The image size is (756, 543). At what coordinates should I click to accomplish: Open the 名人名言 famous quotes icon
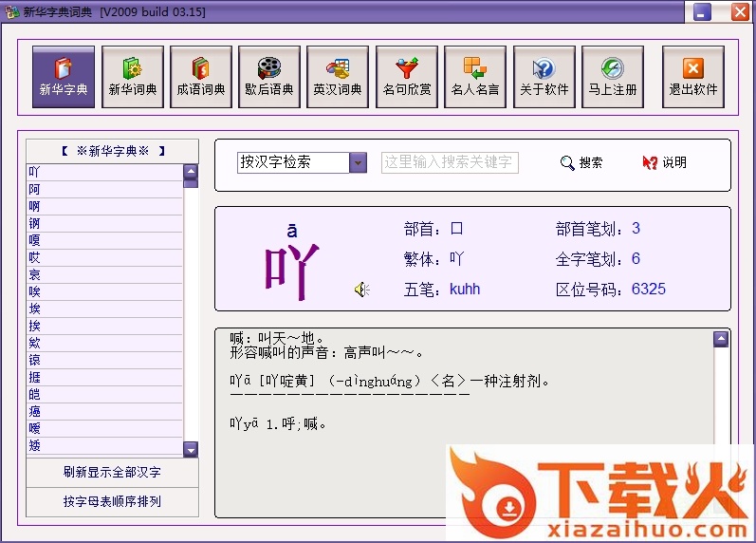(475, 77)
